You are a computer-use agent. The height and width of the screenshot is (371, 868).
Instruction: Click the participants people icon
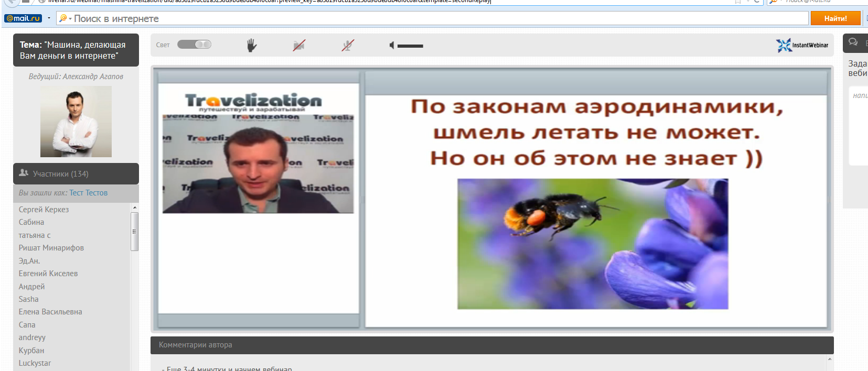click(24, 173)
